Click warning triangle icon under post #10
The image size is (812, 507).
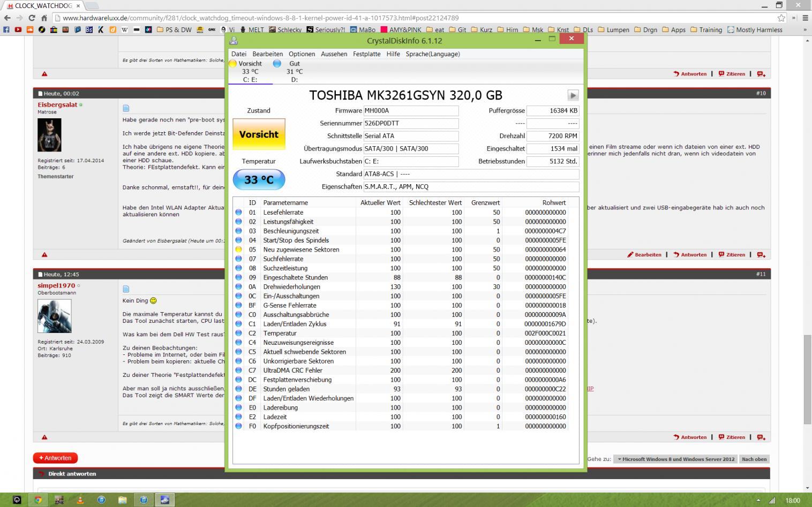pos(44,255)
